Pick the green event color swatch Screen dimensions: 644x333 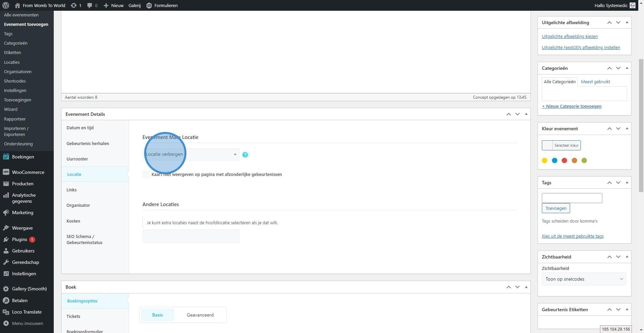pyautogui.click(x=584, y=160)
